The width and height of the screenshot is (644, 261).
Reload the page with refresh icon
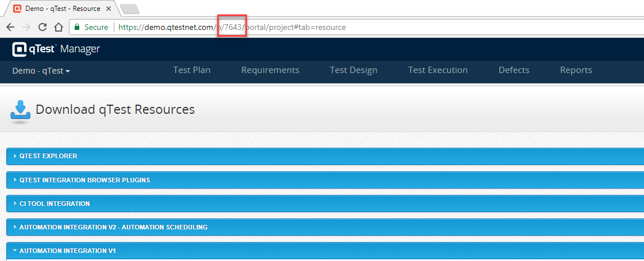(42, 27)
